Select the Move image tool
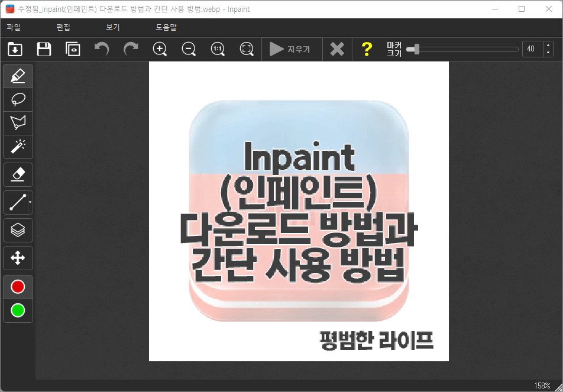The height and width of the screenshot is (392, 563). [18, 258]
